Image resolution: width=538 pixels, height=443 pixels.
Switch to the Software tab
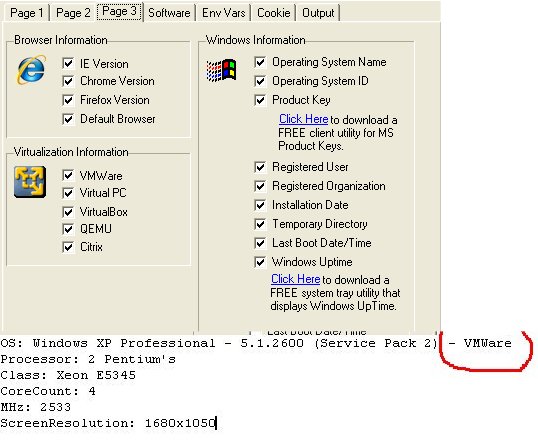coord(169,13)
